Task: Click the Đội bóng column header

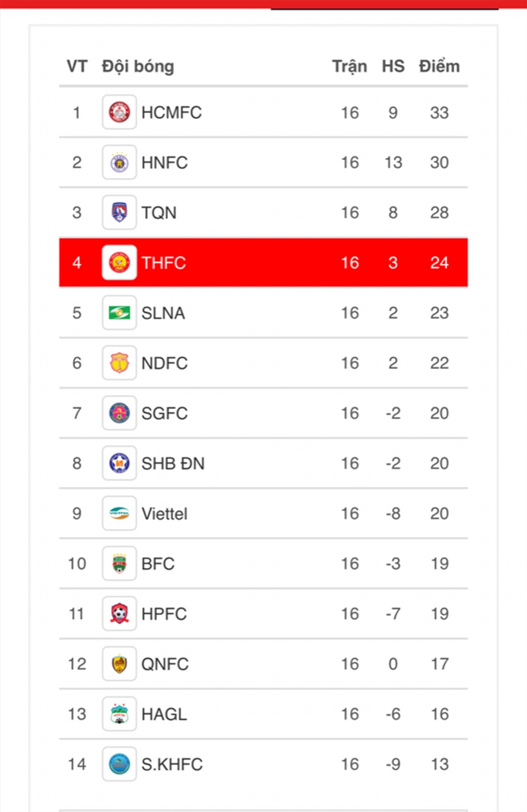Action: 138,67
